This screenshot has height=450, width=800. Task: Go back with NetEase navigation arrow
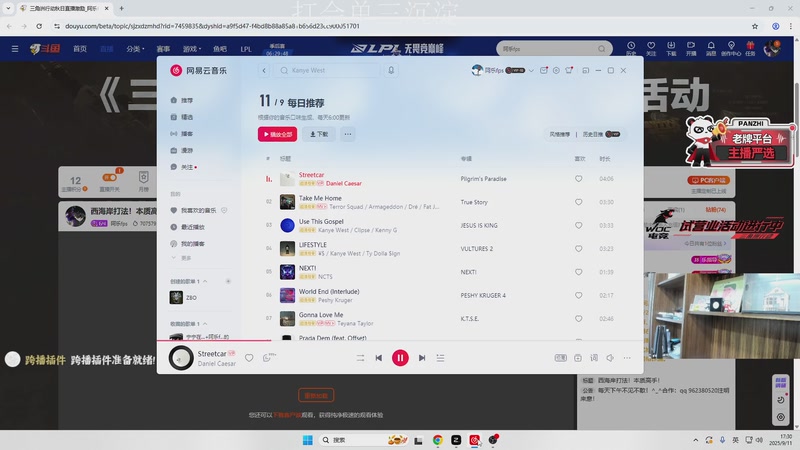click(264, 70)
